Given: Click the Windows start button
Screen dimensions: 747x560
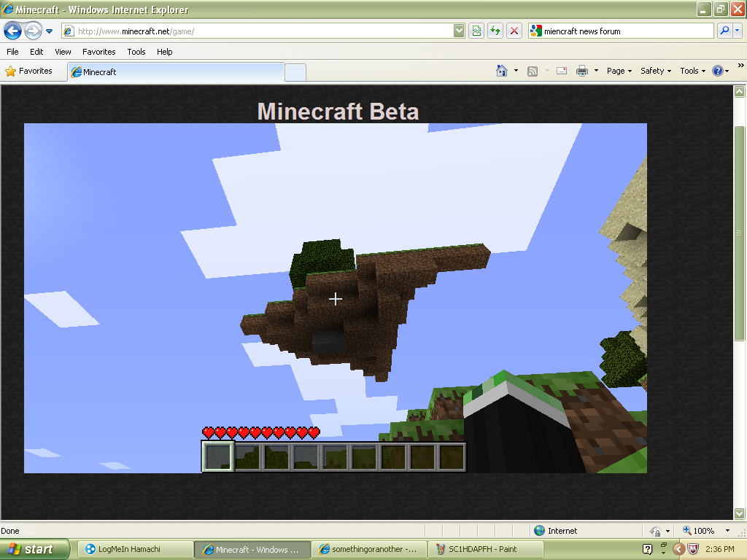Looking at the screenshot, I should pyautogui.click(x=35, y=550).
